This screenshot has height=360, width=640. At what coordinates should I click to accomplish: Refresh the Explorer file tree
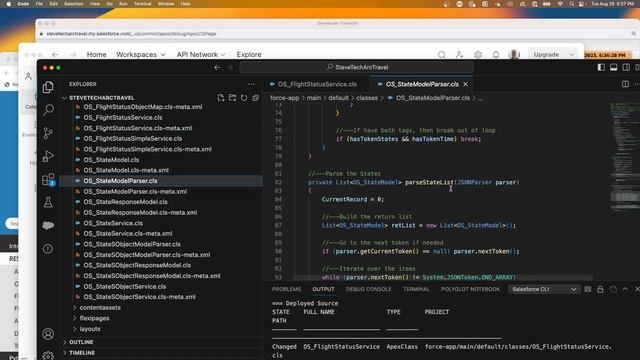click(x=244, y=98)
